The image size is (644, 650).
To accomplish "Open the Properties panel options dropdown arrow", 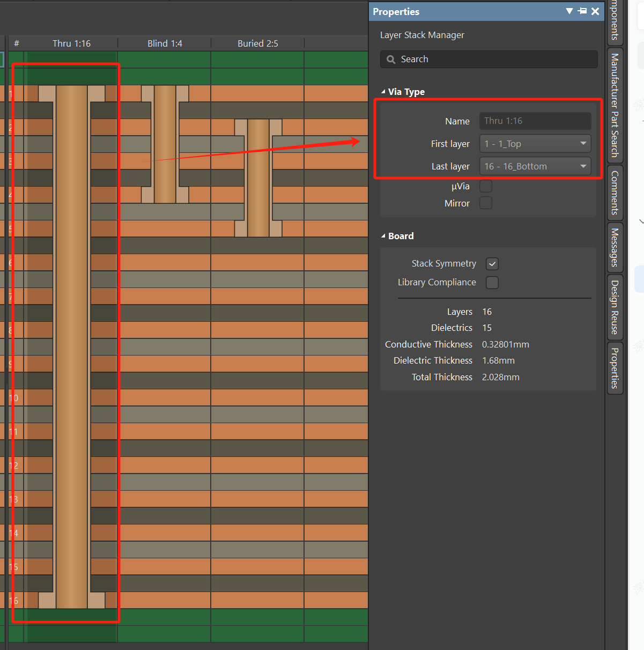I will click(569, 11).
